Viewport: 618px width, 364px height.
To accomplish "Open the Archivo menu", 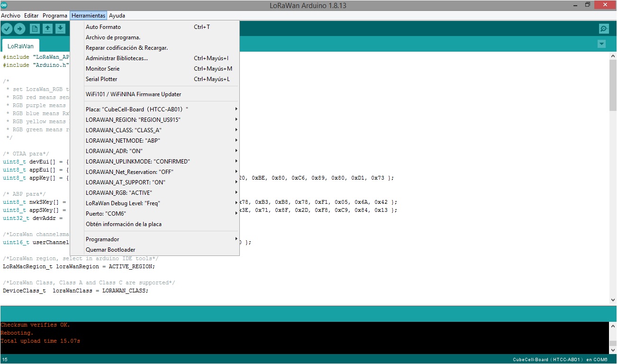I will [x=10, y=16].
